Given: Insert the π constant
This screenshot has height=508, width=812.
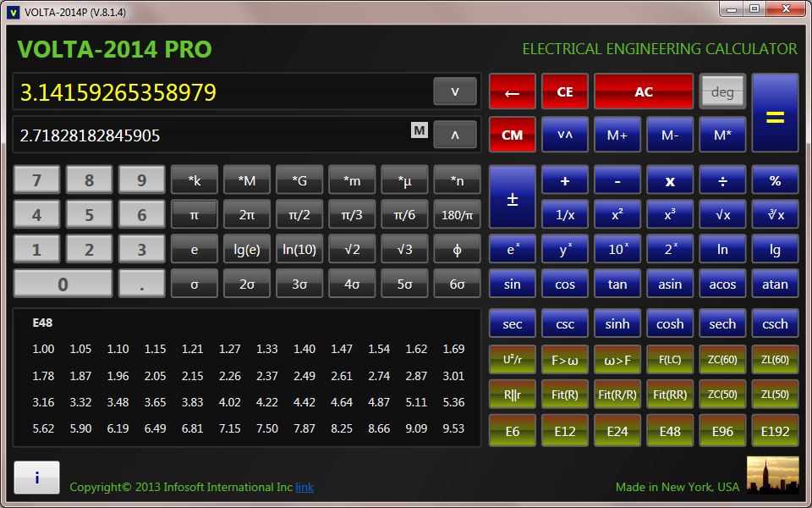Looking at the screenshot, I should (195, 214).
